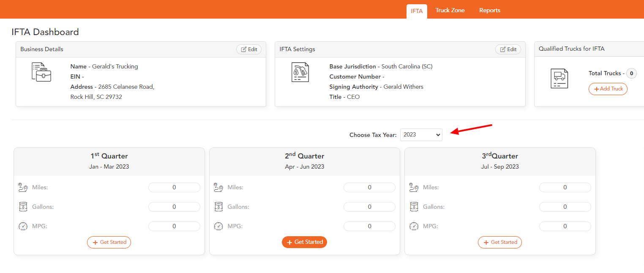Click the Miles input field in 1st Quarter
Screen dimensions: 644x273
(x=174, y=187)
